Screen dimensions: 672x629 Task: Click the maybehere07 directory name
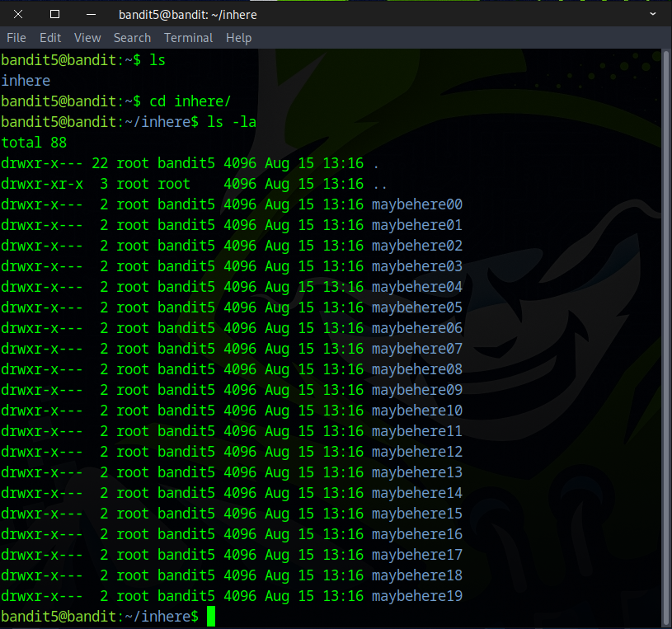click(416, 349)
